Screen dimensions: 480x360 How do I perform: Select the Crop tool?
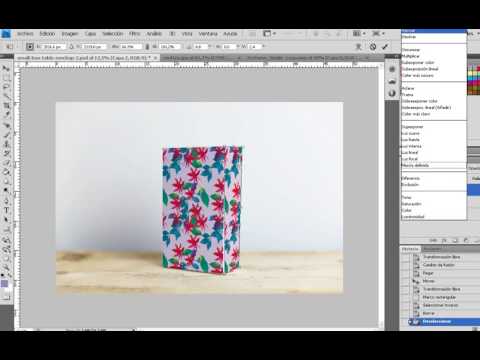(x=6, y=106)
